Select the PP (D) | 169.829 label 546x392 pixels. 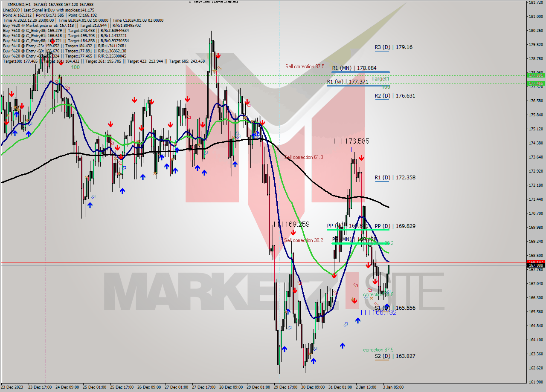[395, 226]
